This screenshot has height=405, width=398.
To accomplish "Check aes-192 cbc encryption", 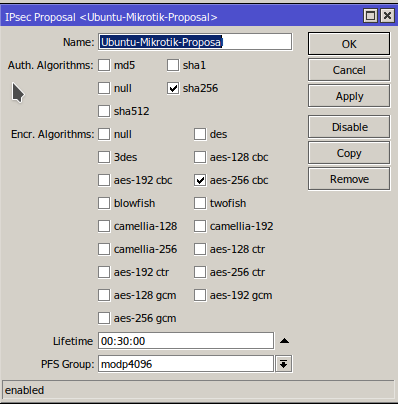I will (104, 180).
